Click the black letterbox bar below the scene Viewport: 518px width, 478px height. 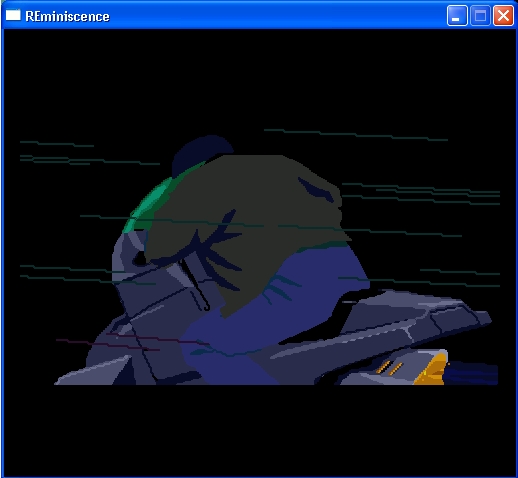coord(259,430)
